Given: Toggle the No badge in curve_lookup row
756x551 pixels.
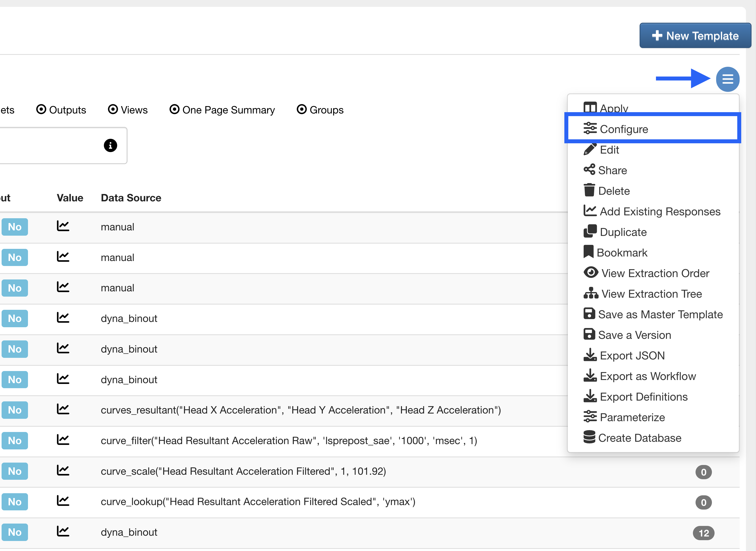Looking at the screenshot, I should point(14,502).
